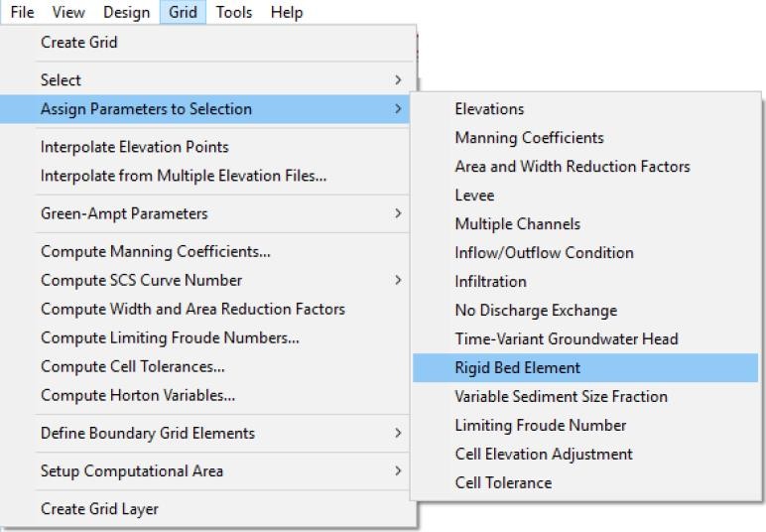This screenshot has width=766, height=532.
Task: Open the File menu
Action: pos(22,13)
